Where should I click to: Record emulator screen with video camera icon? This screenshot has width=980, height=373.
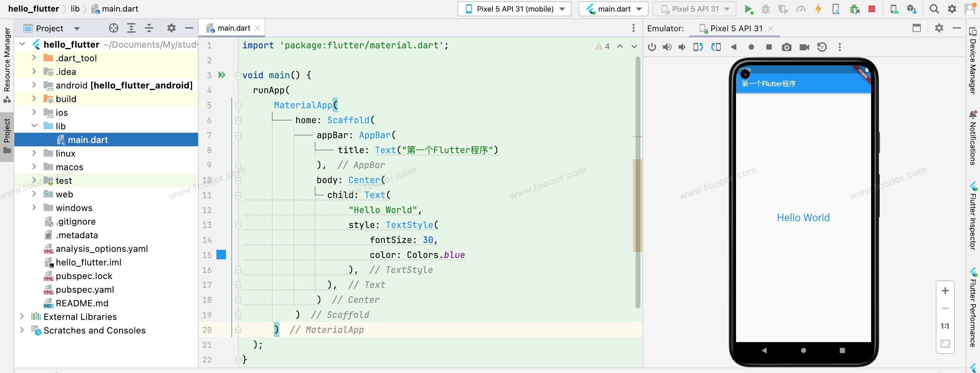[x=804, y=47]
